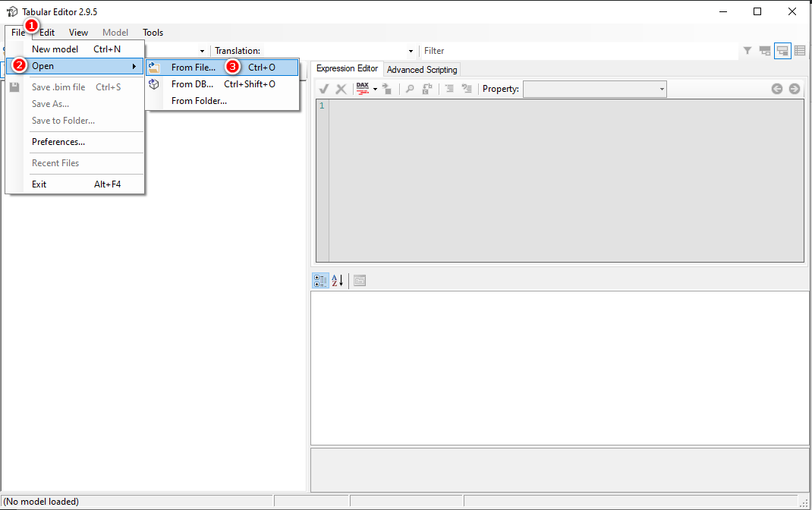Maximize the Tabular Editor window

pos(757,11)
